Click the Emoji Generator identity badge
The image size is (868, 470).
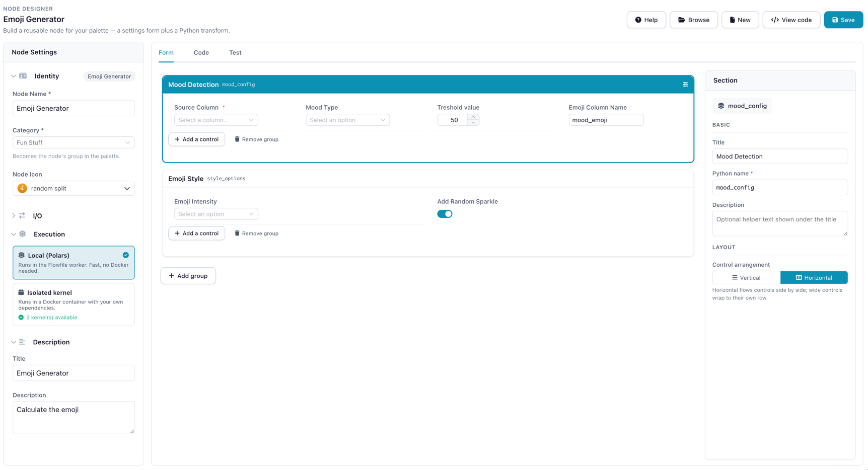(109, 76)
